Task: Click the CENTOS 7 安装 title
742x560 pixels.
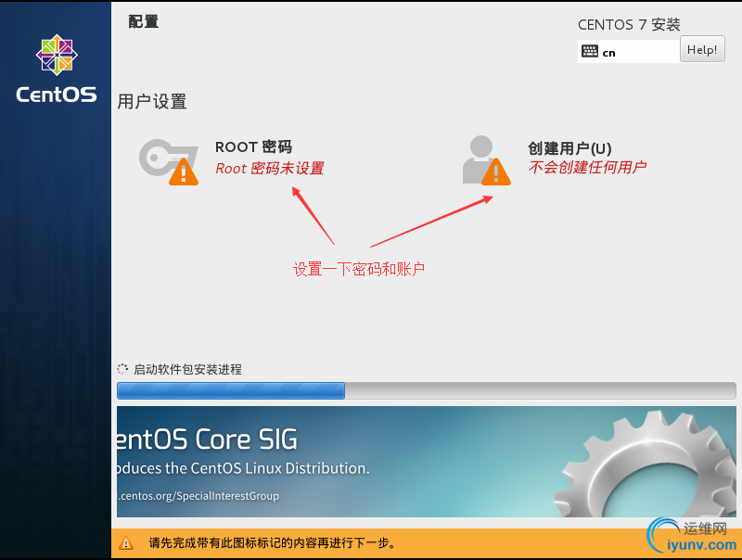Action: [629, 25]
